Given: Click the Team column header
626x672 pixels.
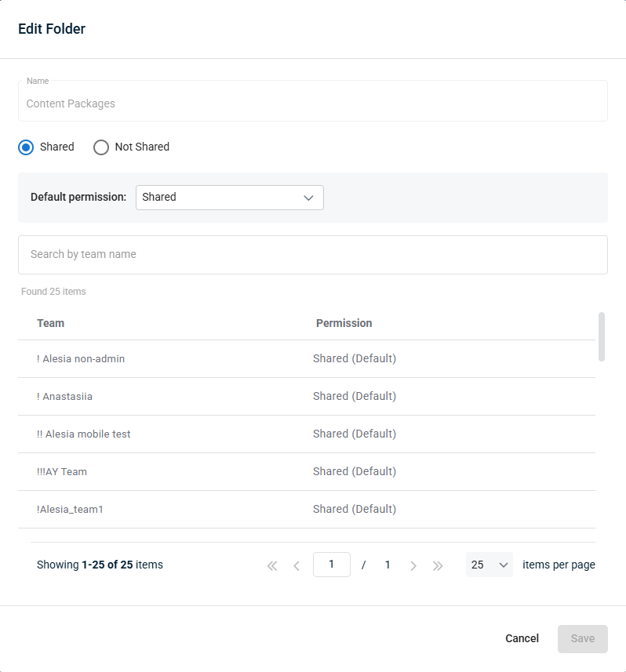Looking at the screenshot, I should 51,323.
